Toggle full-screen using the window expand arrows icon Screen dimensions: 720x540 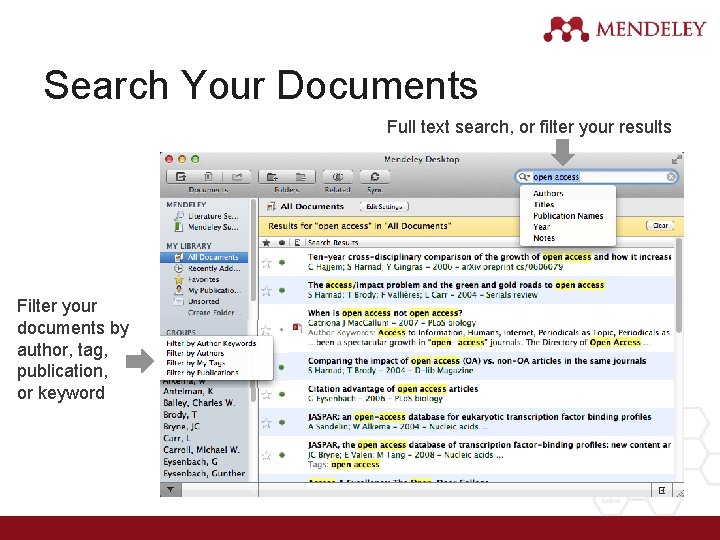pyautogui.click(x=676, y=159)
